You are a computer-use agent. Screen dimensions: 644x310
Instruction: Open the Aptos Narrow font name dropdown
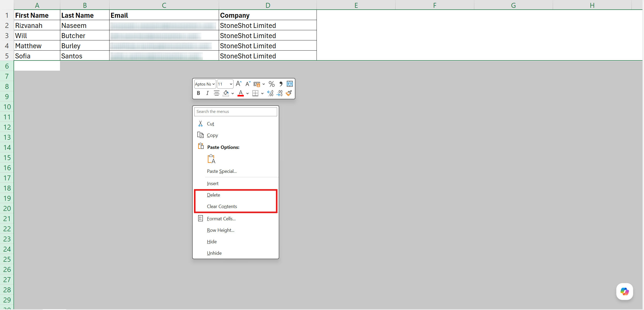pos(214,84)
